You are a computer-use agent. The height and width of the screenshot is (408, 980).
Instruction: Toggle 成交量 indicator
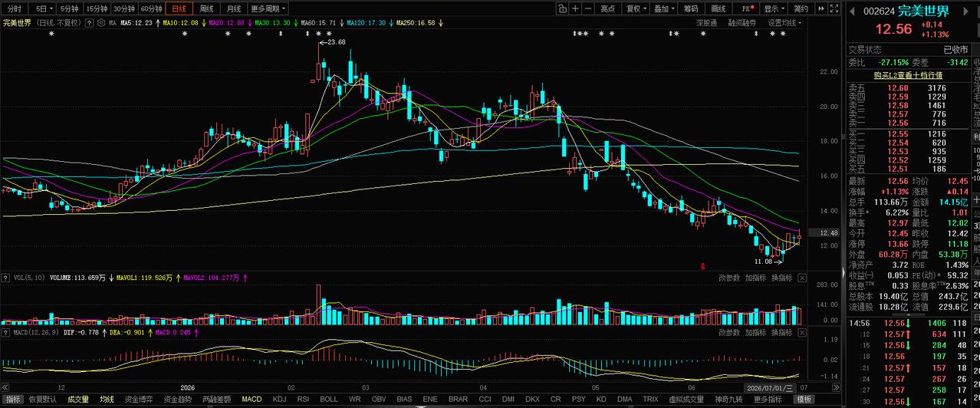(78, 400)
